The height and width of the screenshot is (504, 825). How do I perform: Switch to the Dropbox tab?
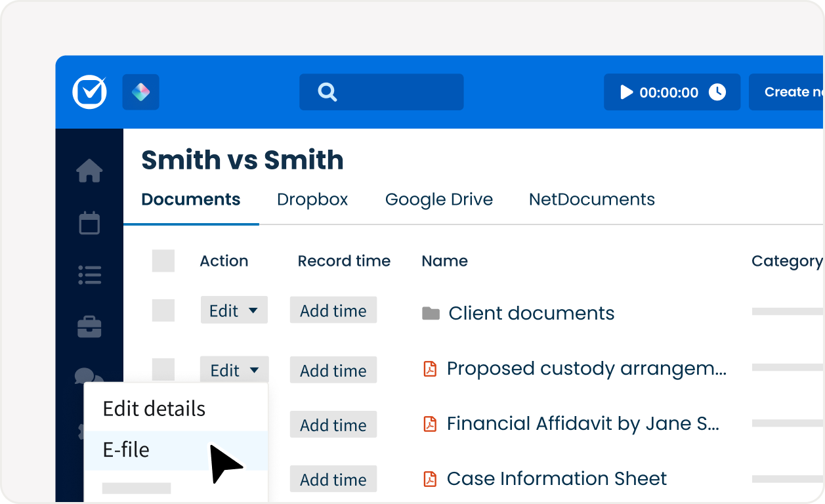(x=312, y=199)
